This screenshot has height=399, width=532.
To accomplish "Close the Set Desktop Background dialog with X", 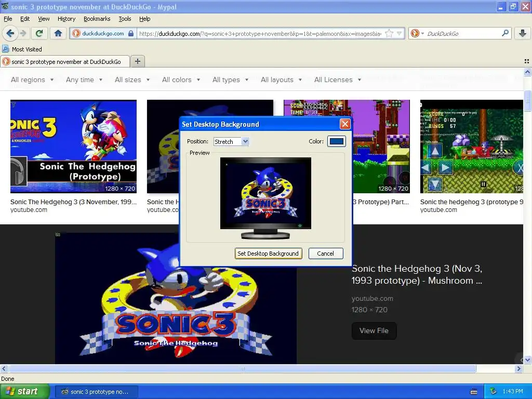I will coord(345,124).
